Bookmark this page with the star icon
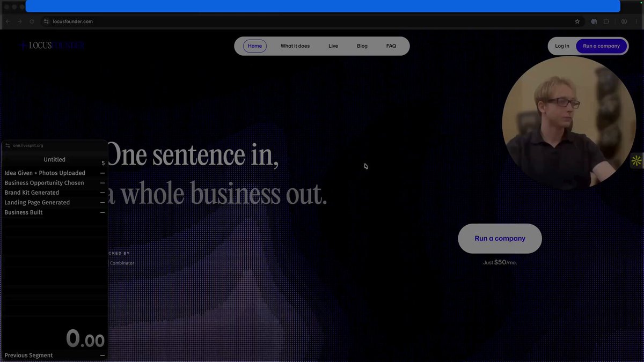This screenshot has height=362, width=644. pos(577,21)
